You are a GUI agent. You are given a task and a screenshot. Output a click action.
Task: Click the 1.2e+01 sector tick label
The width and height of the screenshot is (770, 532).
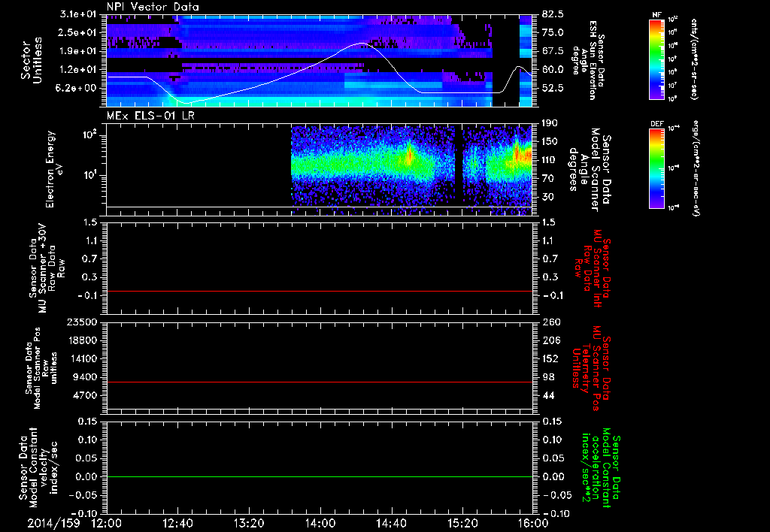(x=80, y=70)
